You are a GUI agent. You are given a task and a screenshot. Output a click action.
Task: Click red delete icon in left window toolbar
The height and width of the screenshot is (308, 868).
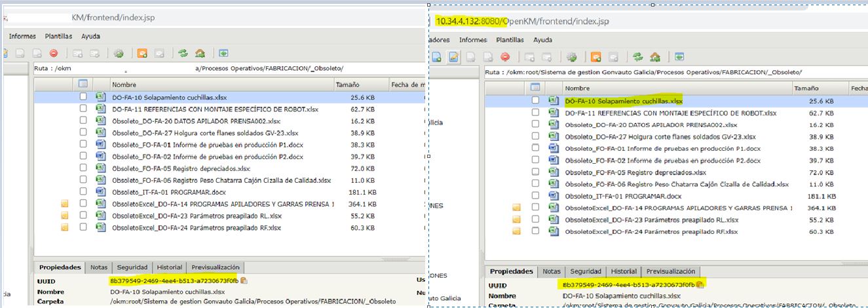coord(54,54)
